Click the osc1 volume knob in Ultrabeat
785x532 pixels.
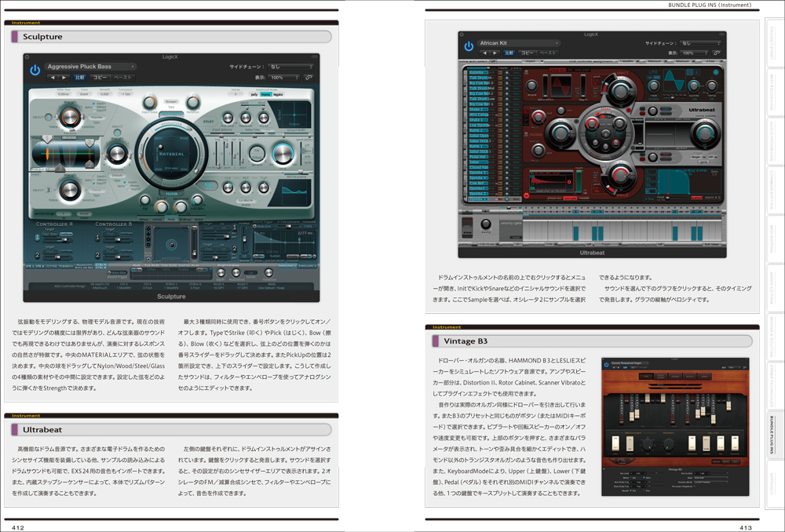tap(621, 91)
